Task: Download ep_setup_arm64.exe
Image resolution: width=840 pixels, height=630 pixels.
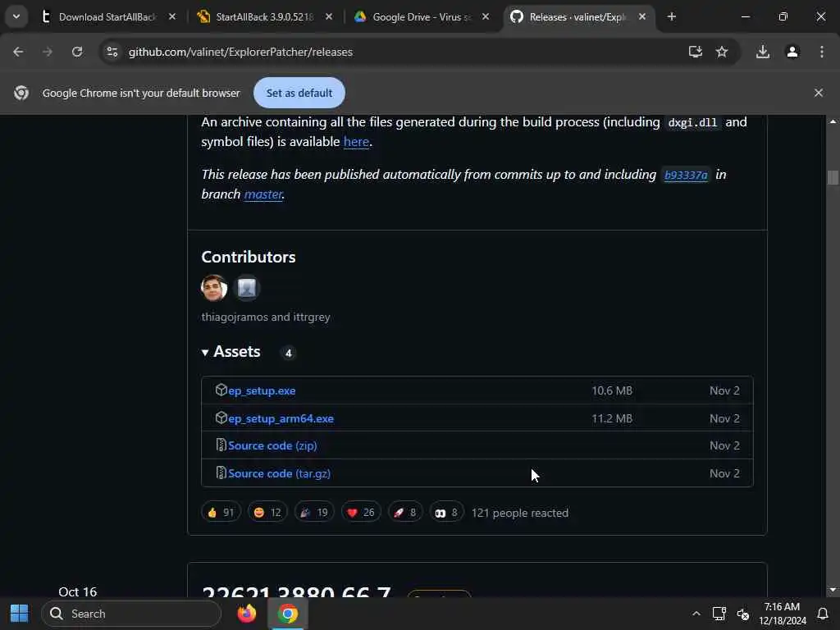Action: [x=281, y=419]
